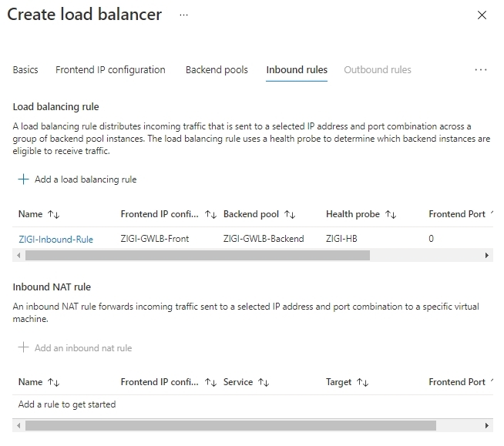Sort inbound NAT rules by Frontend IP configuration
The image size is (504, 446).
169,382
